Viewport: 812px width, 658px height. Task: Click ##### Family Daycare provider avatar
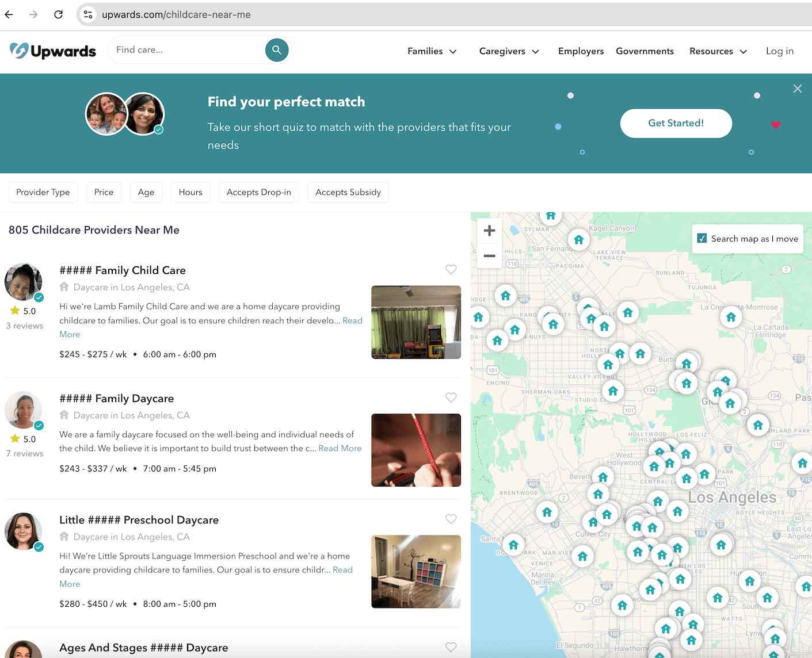coord(24,410)
